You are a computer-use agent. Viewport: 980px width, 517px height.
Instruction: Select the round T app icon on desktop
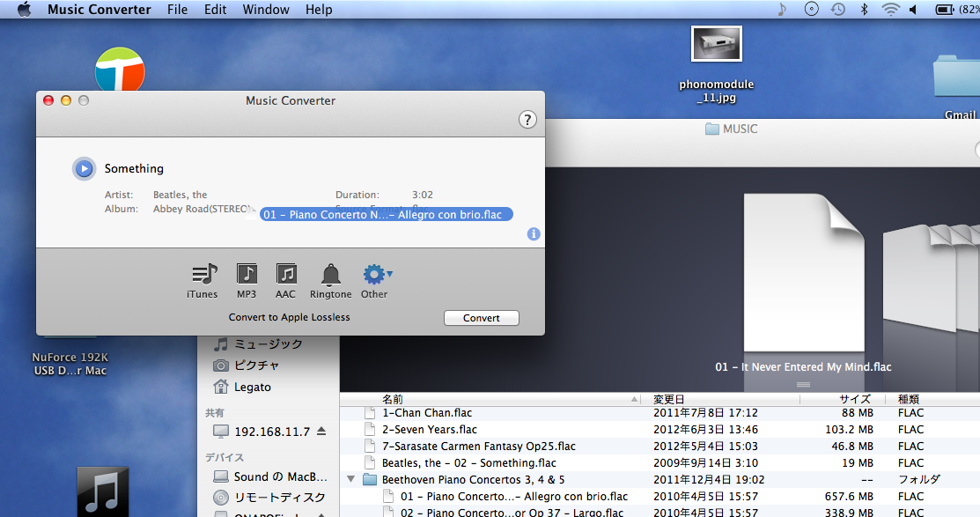pyautogui.click(x=120, y=70)
